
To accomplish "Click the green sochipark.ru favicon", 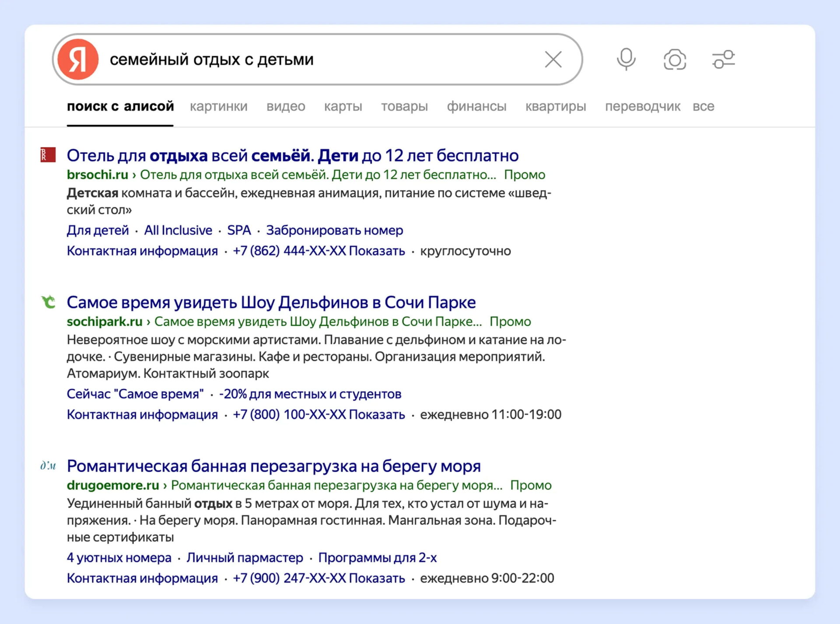I will point(48,302).
